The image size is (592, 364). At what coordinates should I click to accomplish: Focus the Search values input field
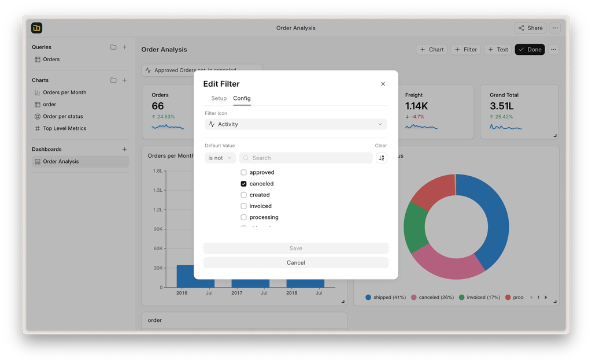pos(306,158)
